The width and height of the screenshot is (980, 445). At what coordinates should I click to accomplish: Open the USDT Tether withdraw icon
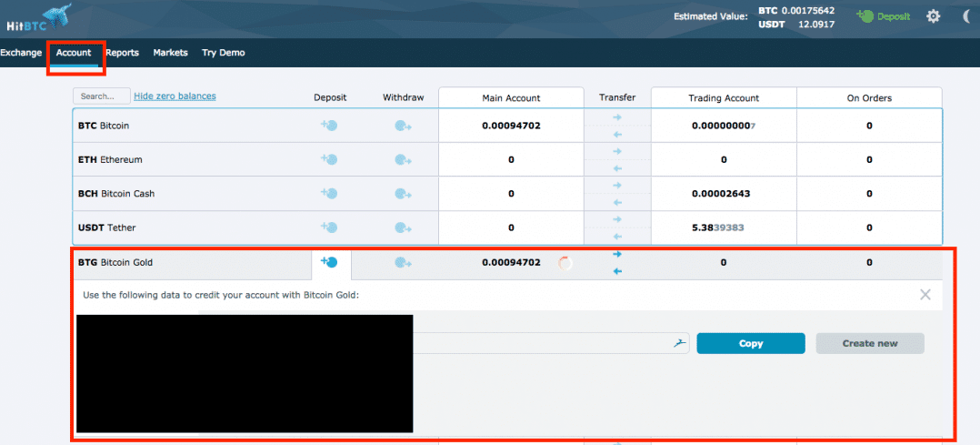coord(403,228)
